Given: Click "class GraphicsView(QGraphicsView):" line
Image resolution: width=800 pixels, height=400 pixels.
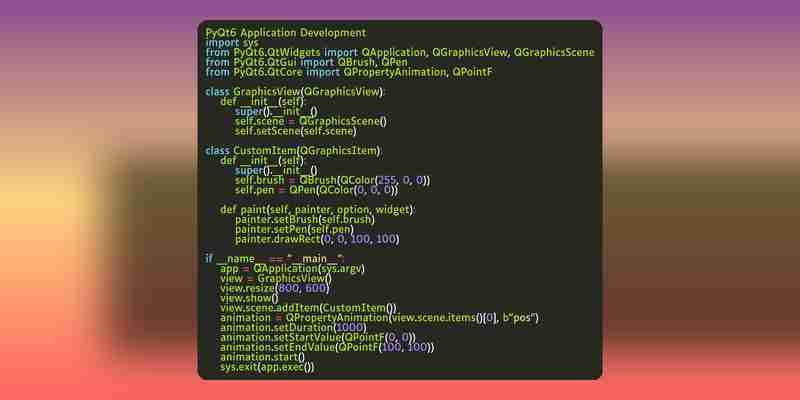Looking at the screenshot, I should (296, 92).
